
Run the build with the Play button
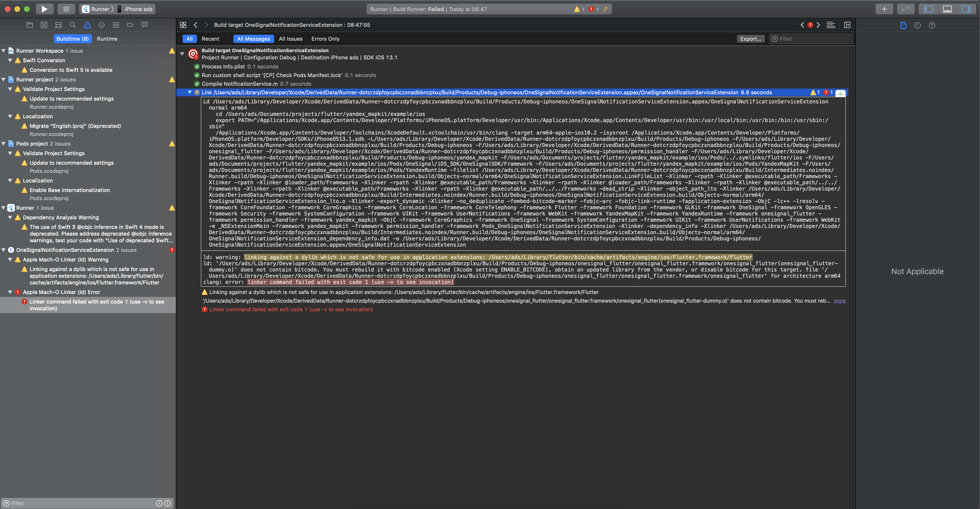click(45, 9)
